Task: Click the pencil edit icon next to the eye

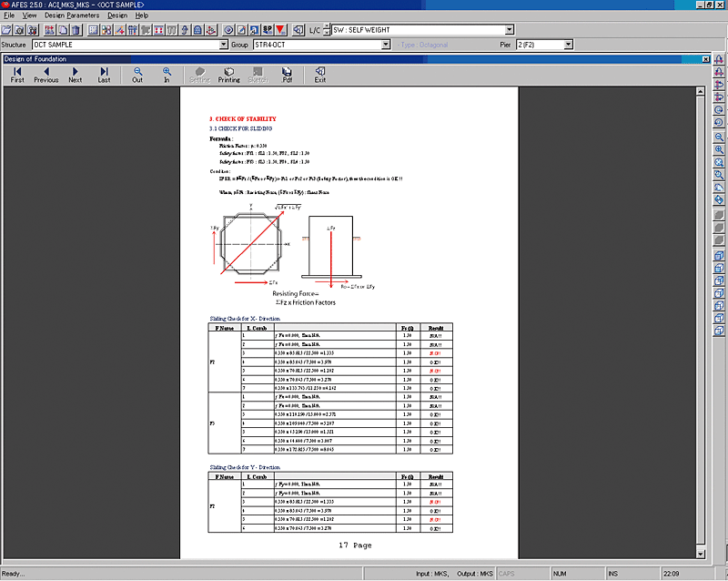Action: pyautogui.click(x=241, y=30)
